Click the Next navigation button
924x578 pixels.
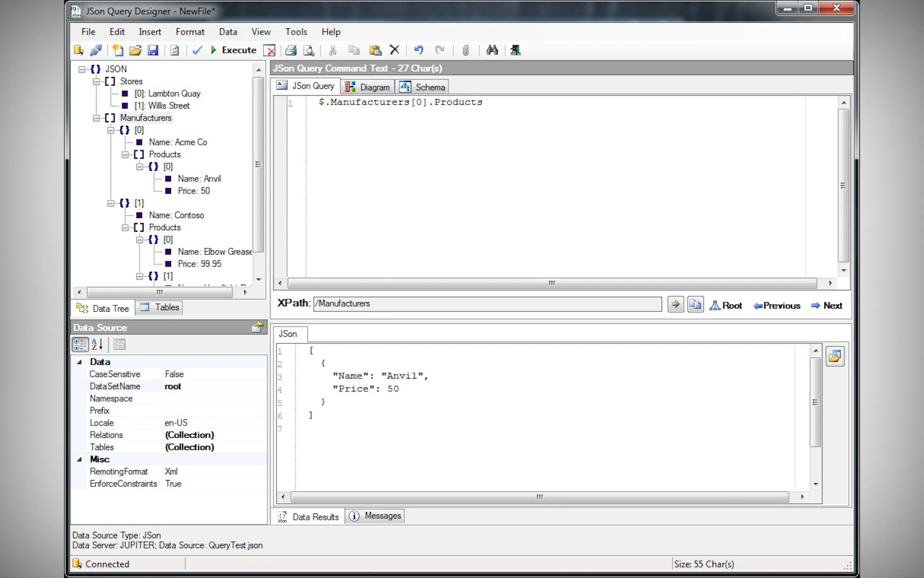(827, 305)
